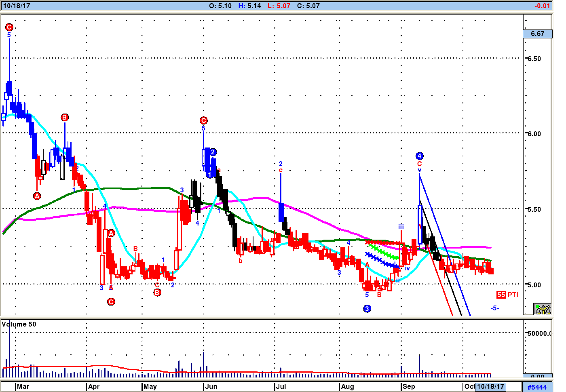Click the circled blue 2 marker near June

pyautogui.click(x=213, y=152)
